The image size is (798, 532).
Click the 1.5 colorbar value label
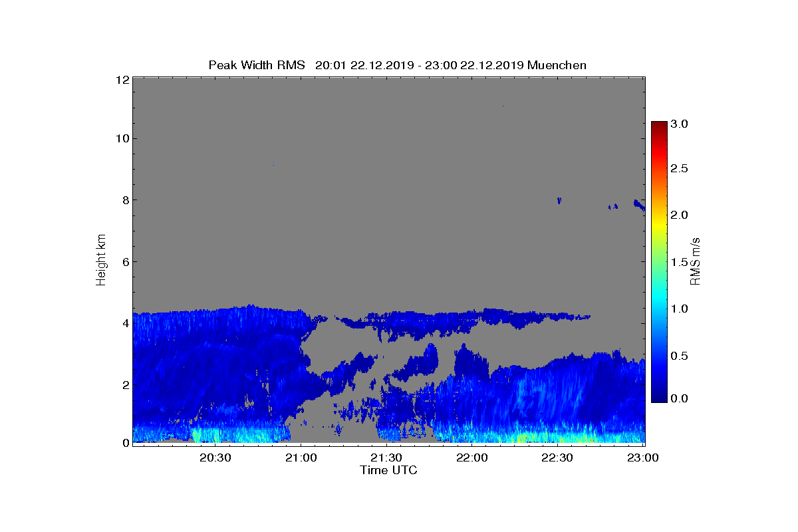[x=680, y=262]
